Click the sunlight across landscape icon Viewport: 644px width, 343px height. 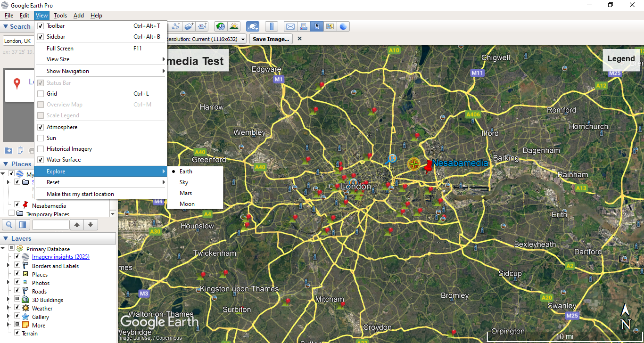234,27
